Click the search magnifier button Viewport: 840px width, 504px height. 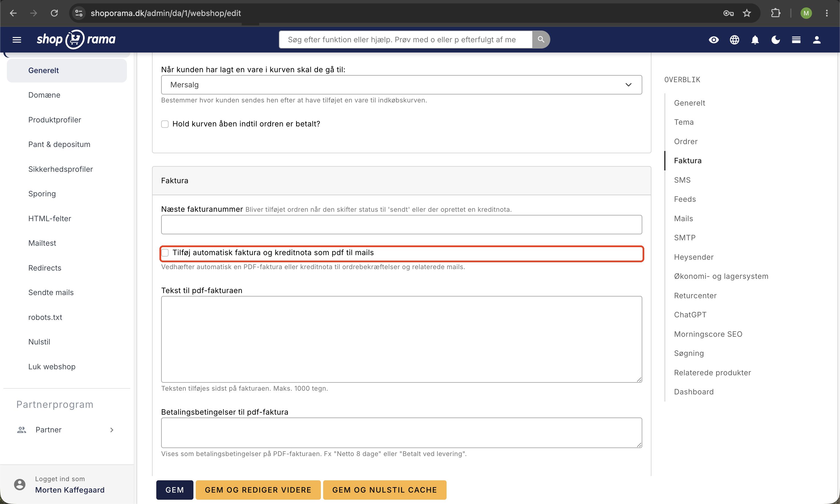pos(541,40)
